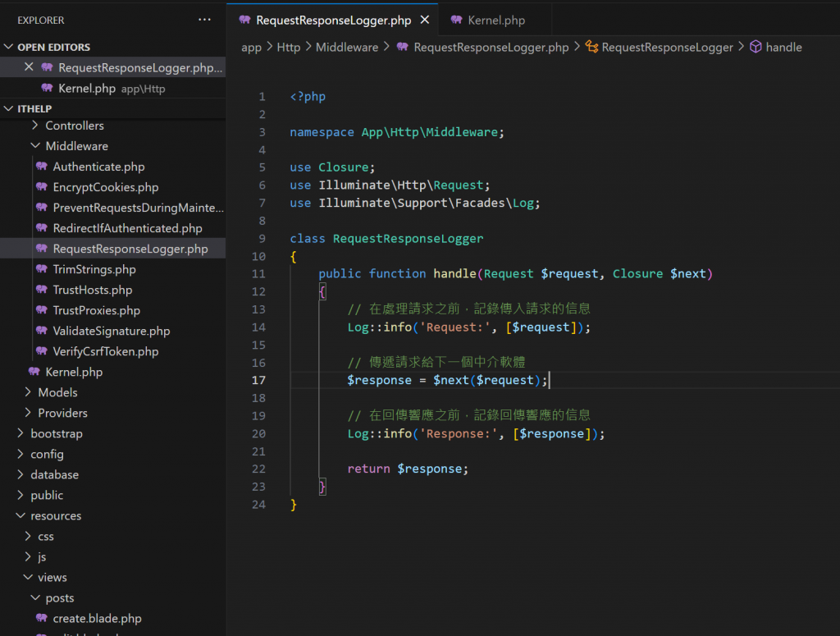Click the method cube icon in breadcrumb
This screenshot has height=636, width=840.
tap(756, 47)
